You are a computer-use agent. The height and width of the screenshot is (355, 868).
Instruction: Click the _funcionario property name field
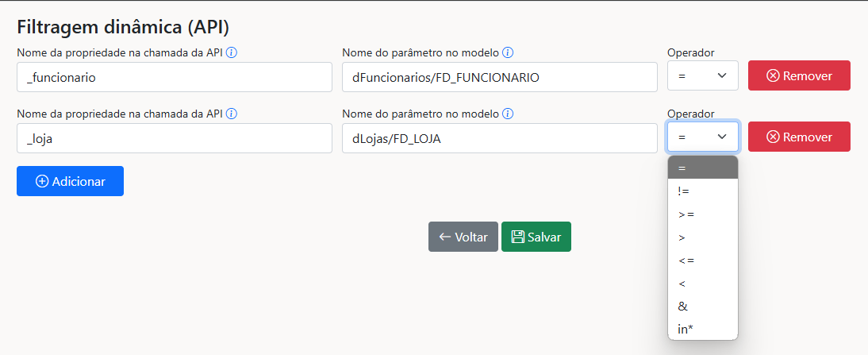click(x=174, y=77)
